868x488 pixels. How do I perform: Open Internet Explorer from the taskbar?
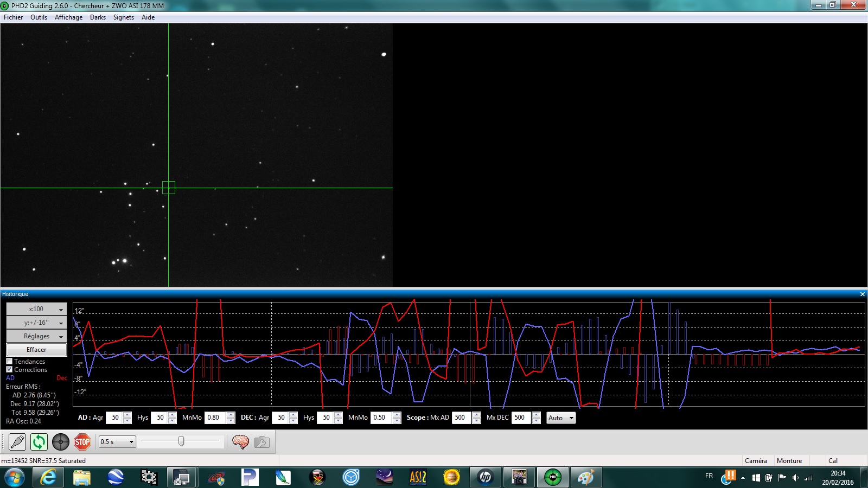click(48, 477)
